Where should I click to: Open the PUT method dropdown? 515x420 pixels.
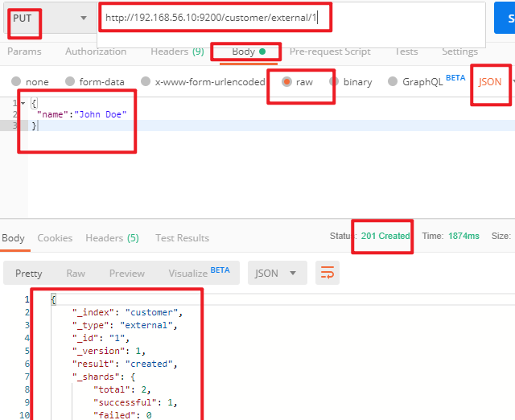[x=49, y=18]
